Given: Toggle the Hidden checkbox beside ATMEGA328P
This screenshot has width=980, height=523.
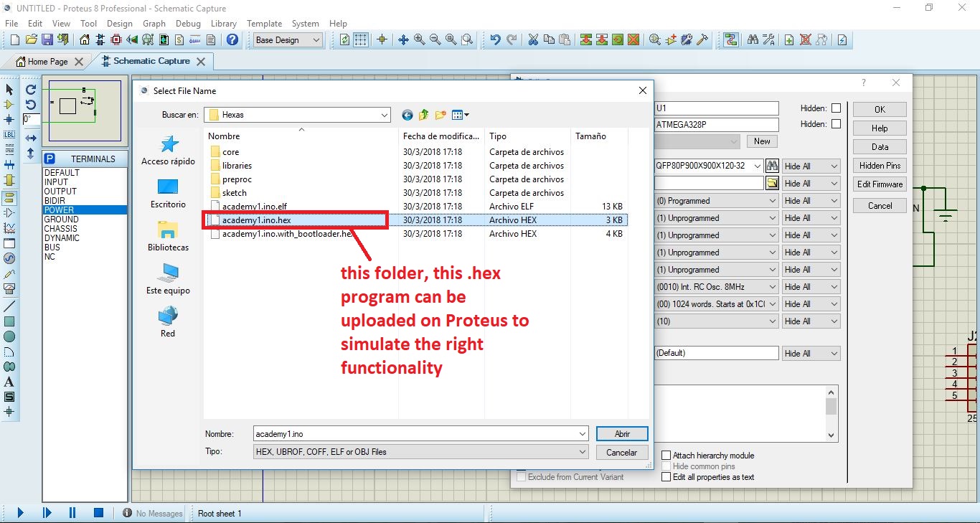Looking at the screenshot, I should coord(836,124).
